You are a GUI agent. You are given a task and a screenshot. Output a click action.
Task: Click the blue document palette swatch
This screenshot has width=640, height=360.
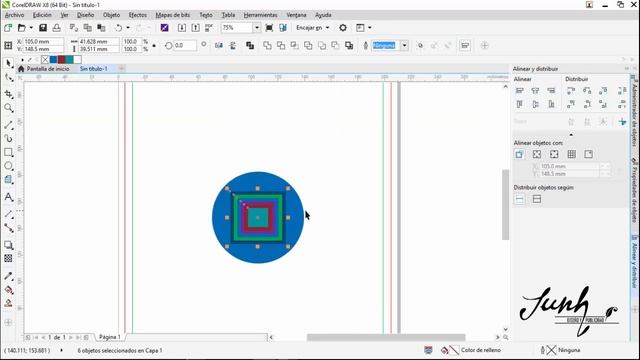coord(53,60)
